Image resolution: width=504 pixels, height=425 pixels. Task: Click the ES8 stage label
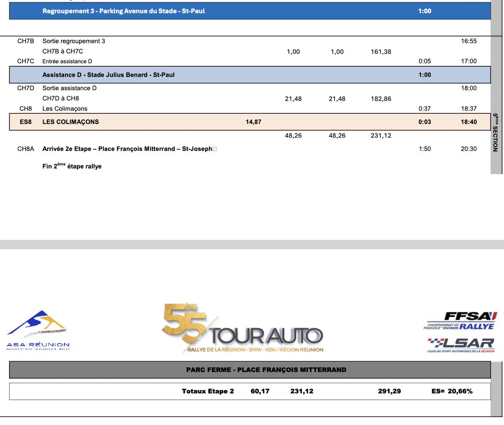coord(26,122)
